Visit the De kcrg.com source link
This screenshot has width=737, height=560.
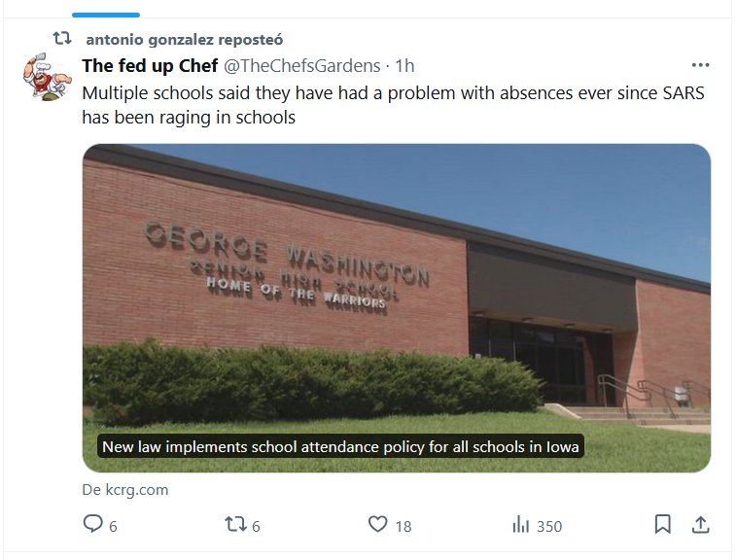pyautogui.click(x=125, y=490)
